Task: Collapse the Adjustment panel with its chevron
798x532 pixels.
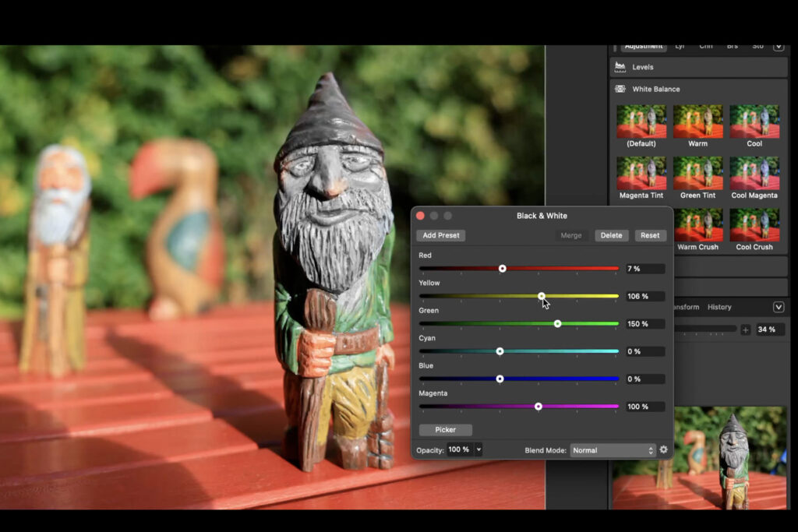Action: point(778,46)
